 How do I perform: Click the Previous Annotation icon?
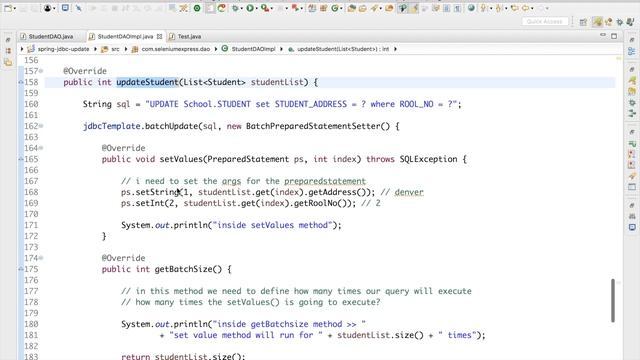tap(499, 8)
